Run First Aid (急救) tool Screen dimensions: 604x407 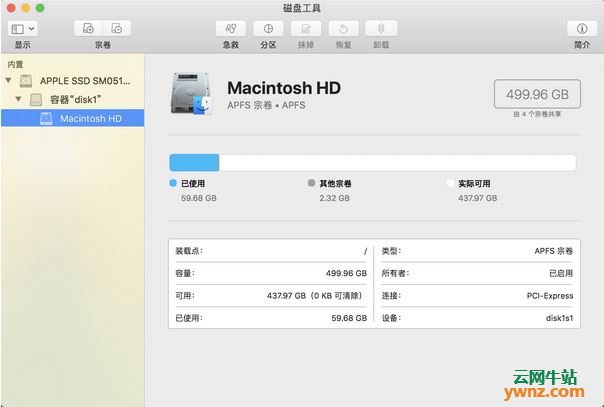click(x=230, y=28)
